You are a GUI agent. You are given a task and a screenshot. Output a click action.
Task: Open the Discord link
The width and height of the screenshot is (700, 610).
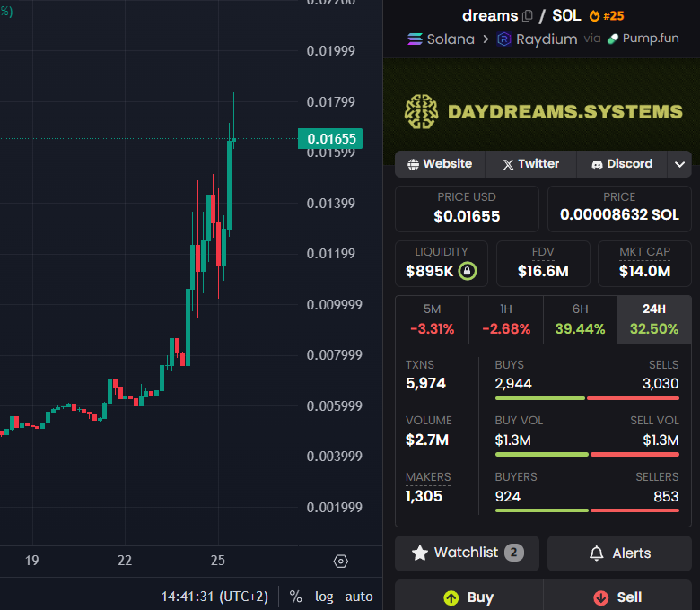[622, 164]
